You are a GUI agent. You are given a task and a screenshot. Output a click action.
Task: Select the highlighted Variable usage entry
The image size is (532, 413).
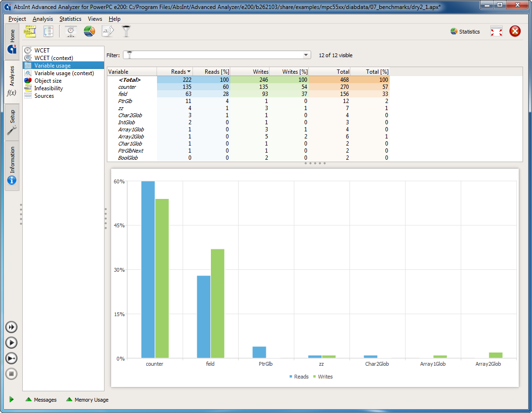click(63, 65)
